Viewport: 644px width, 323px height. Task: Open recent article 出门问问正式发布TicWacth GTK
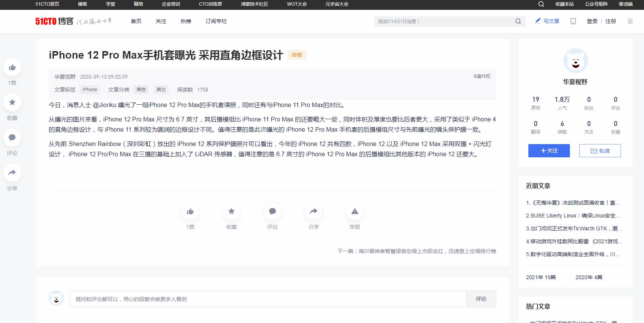pyautogui.click(x=574, y=228)
